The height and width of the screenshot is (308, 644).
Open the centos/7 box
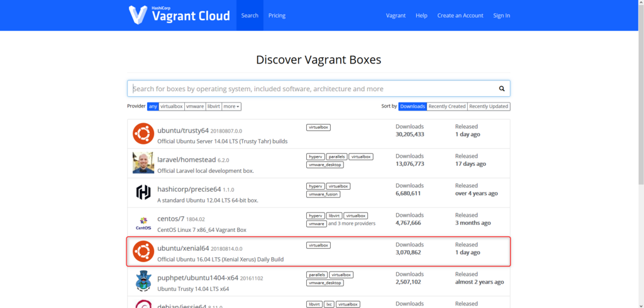pyautogui.click(x=170, y=219)
